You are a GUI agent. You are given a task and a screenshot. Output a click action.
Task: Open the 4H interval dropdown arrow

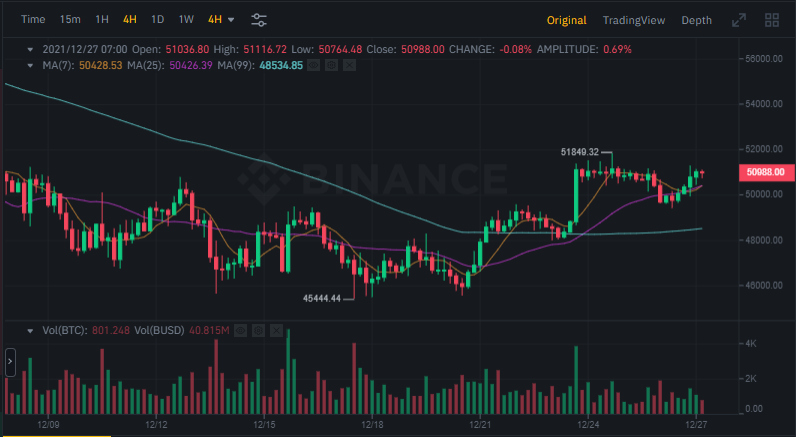[232, 20]
